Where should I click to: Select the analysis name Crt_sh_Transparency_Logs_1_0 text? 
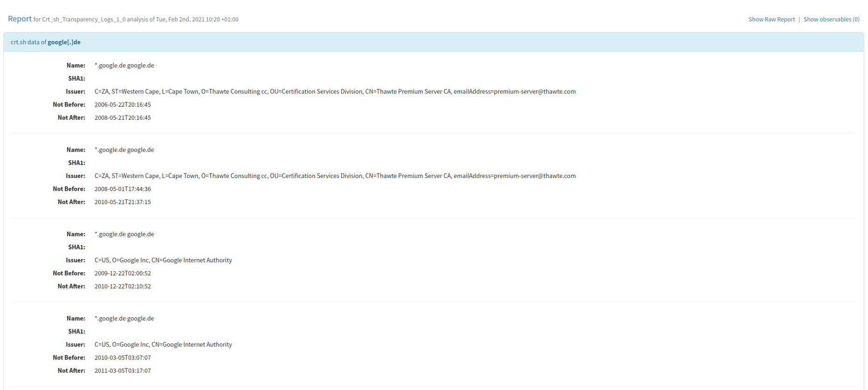click(84, 20)
